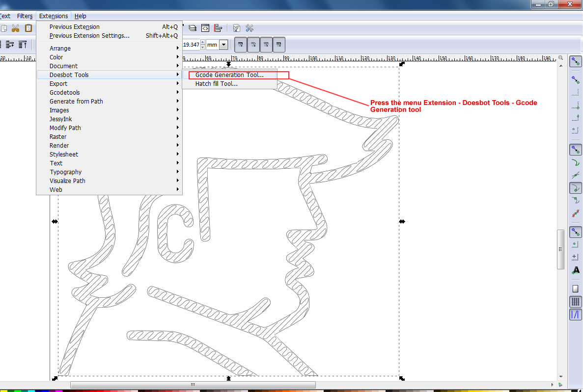Raise selection to top icon
The height and width of the screenshot is (392, 583).
23,45
